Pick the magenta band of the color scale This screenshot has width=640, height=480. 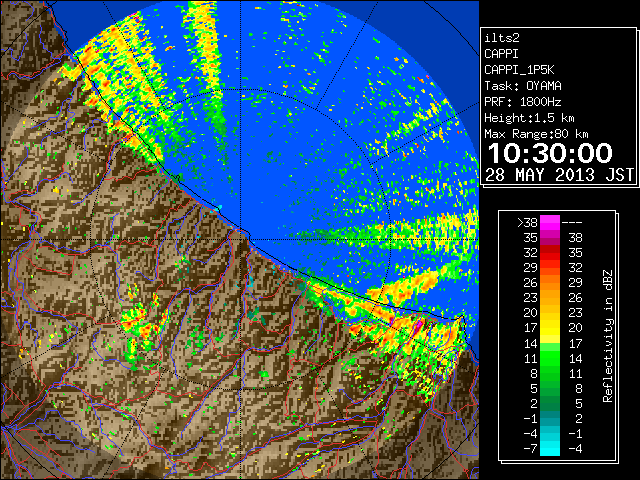(550, 223)
